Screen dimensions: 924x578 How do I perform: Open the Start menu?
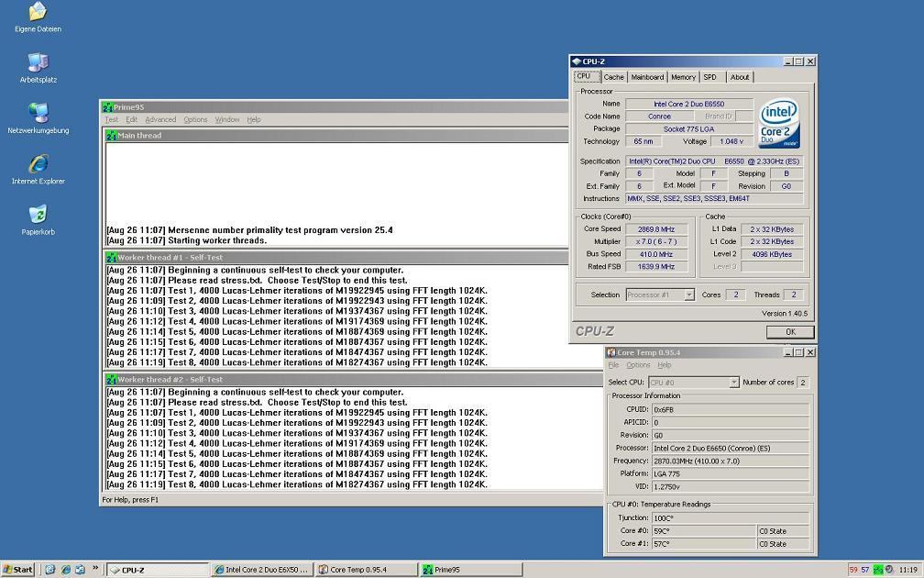(x=17, y=570)
